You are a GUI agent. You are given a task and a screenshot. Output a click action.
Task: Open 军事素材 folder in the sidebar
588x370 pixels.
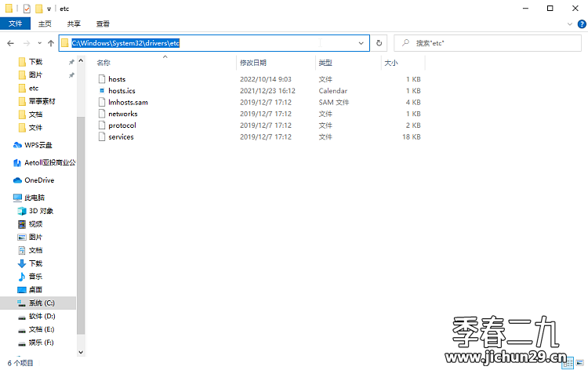[42, 101]
